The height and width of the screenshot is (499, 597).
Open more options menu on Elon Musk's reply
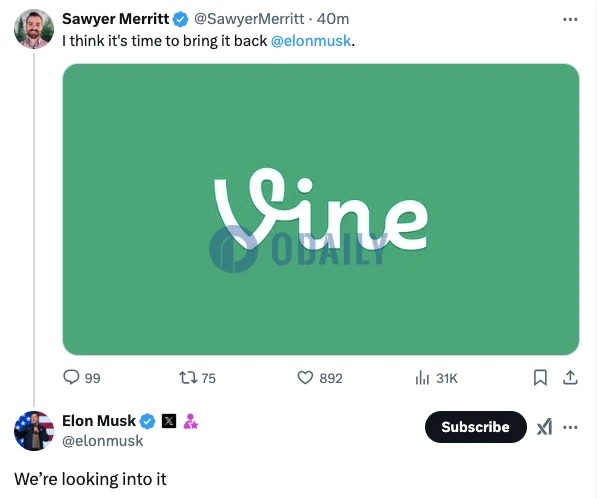570,427
